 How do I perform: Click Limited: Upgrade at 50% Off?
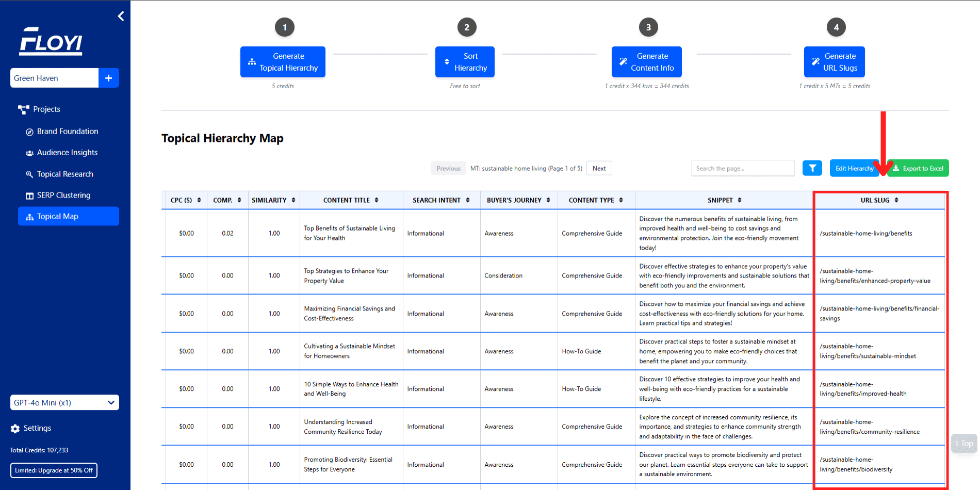(x=54, y=470)
